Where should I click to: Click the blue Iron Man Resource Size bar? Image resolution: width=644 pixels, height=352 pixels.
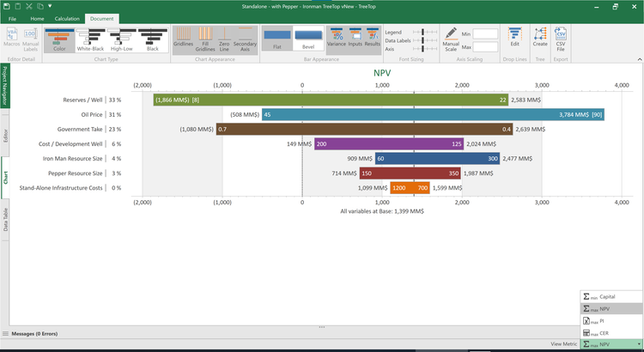coord(437,159)
